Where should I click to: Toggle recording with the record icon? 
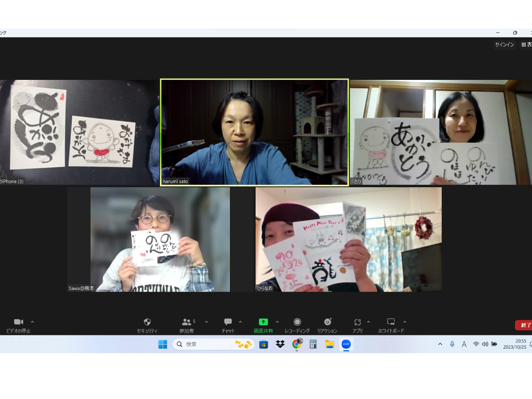(297, 322)
